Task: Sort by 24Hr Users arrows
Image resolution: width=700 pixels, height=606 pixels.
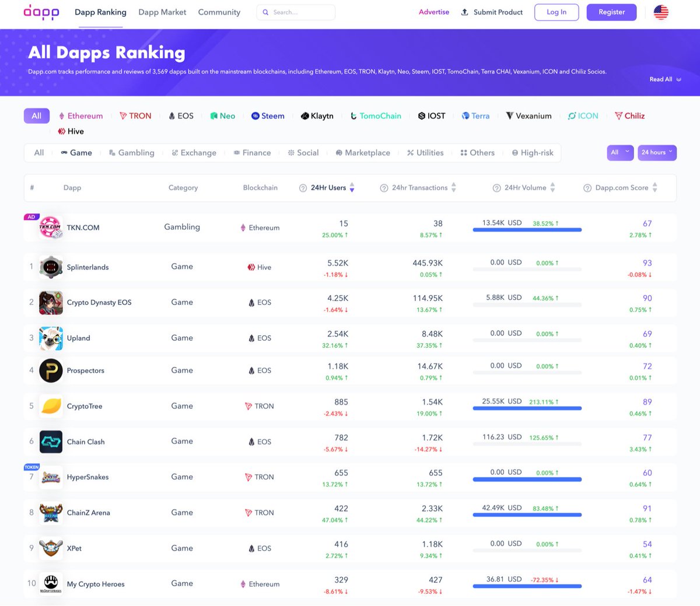Action: click(352, 188)
